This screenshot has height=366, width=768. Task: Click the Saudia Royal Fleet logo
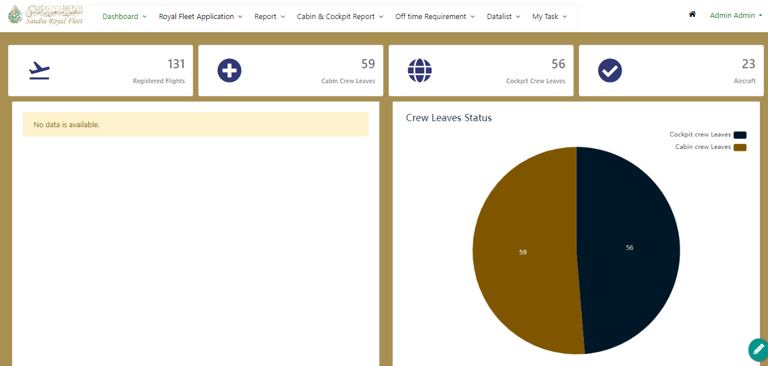45,15
